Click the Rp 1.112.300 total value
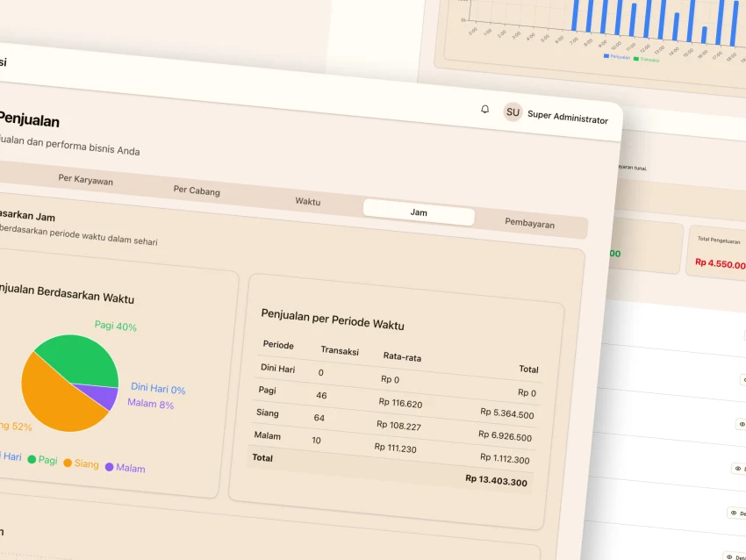 pos(505,459)
